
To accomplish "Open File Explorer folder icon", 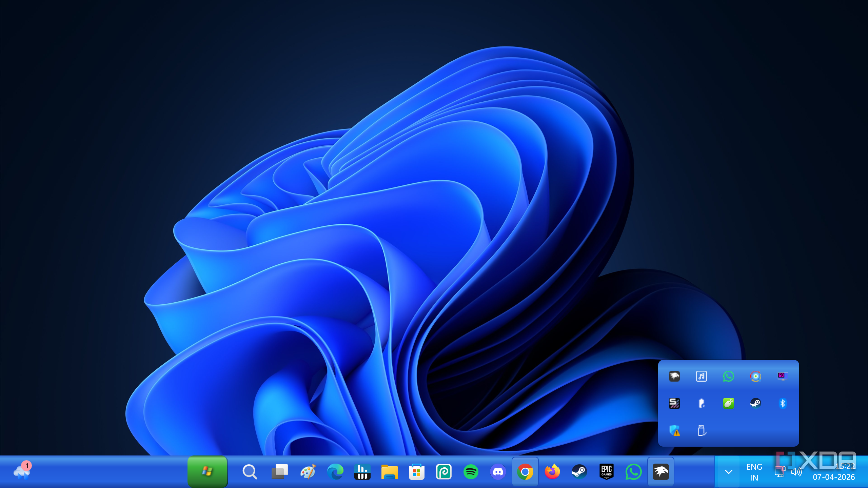I will [x=389, y=472].
